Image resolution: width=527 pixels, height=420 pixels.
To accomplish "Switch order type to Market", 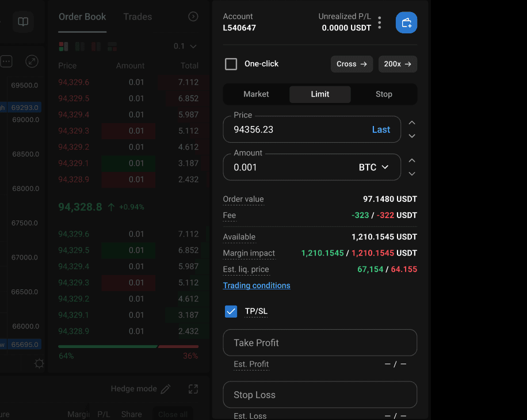I will (256, 94).
